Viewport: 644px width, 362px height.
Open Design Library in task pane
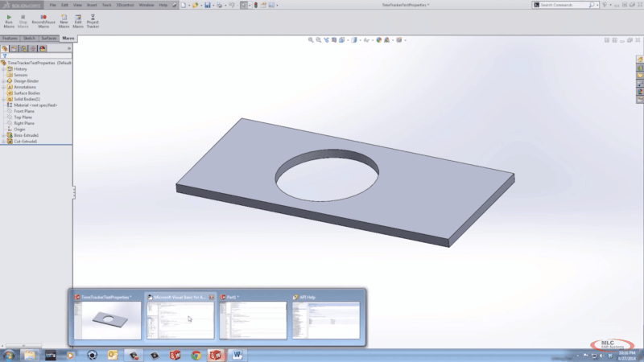click(640, 68)
